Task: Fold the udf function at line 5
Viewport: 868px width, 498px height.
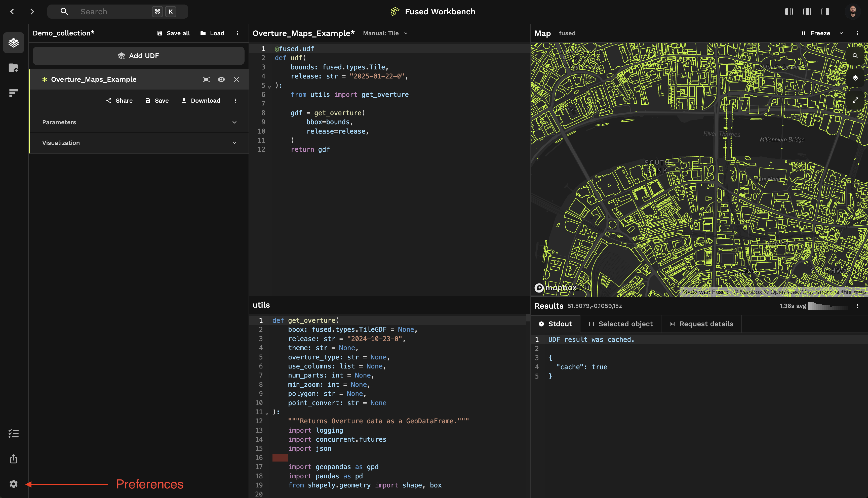Action: (269, 87)
